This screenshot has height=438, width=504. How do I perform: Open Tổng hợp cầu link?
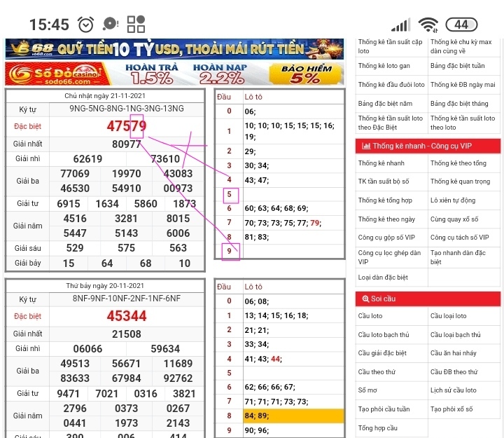click(378, 428)
